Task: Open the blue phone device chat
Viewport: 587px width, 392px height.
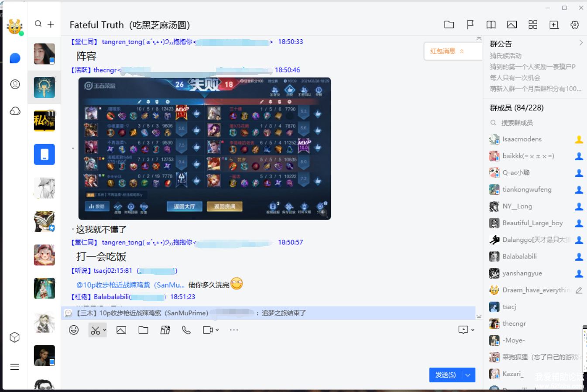Action: (x=45, y=155)
